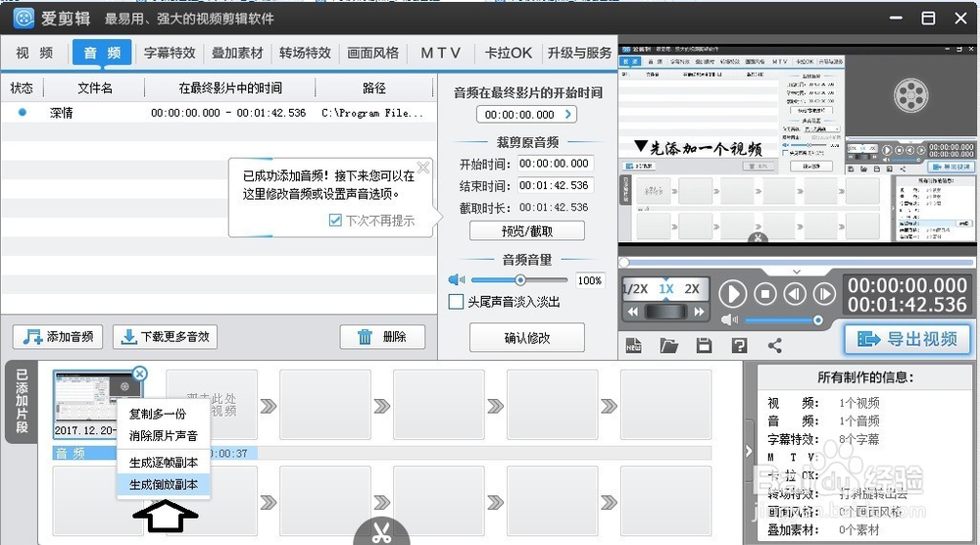Viewport: 980px width, 545px height.
Task: Open 升级与服务 tab
Action: 579,53
